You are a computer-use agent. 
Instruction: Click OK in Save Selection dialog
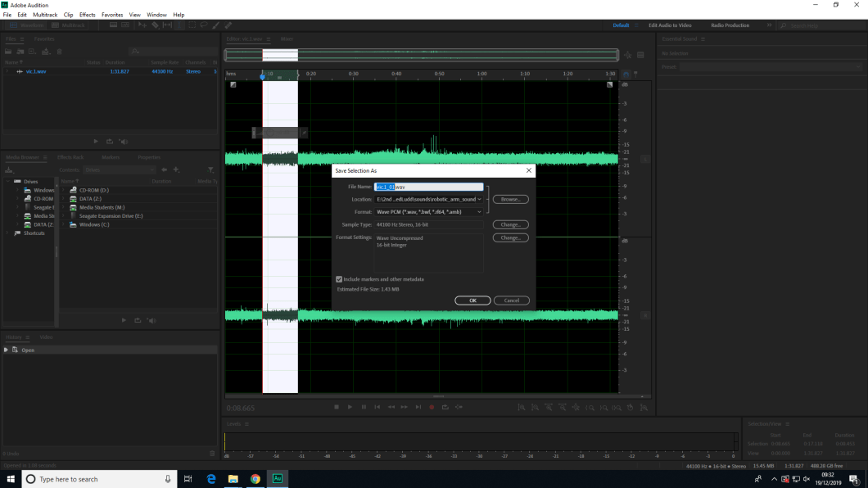[472, 300]
